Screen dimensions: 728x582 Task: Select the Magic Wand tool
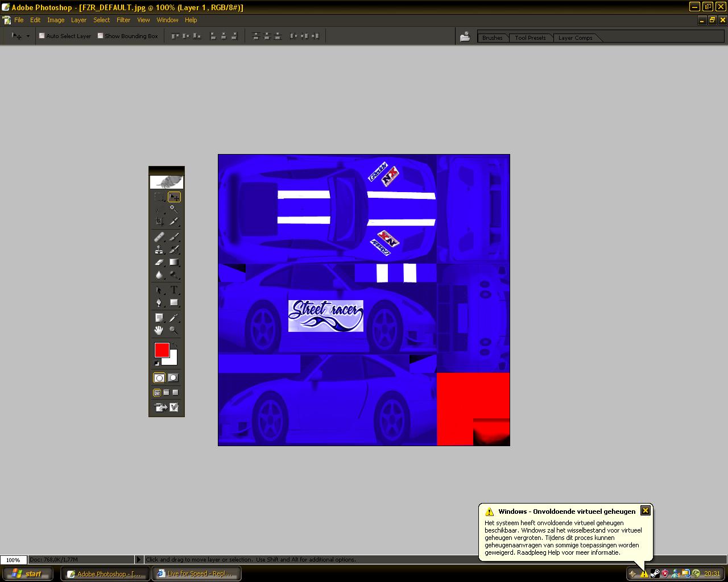[x=174, y=209]
